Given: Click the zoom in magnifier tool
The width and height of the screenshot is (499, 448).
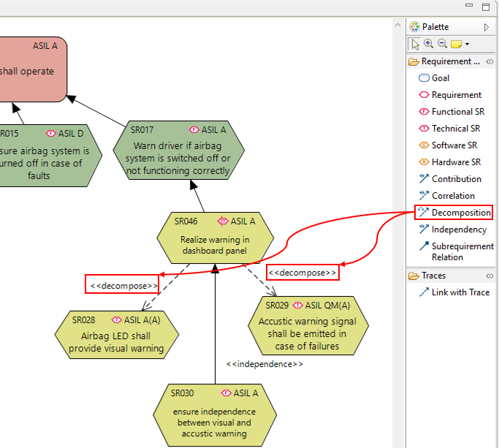Looking at the screenshot, I should (x=429, y=44).
